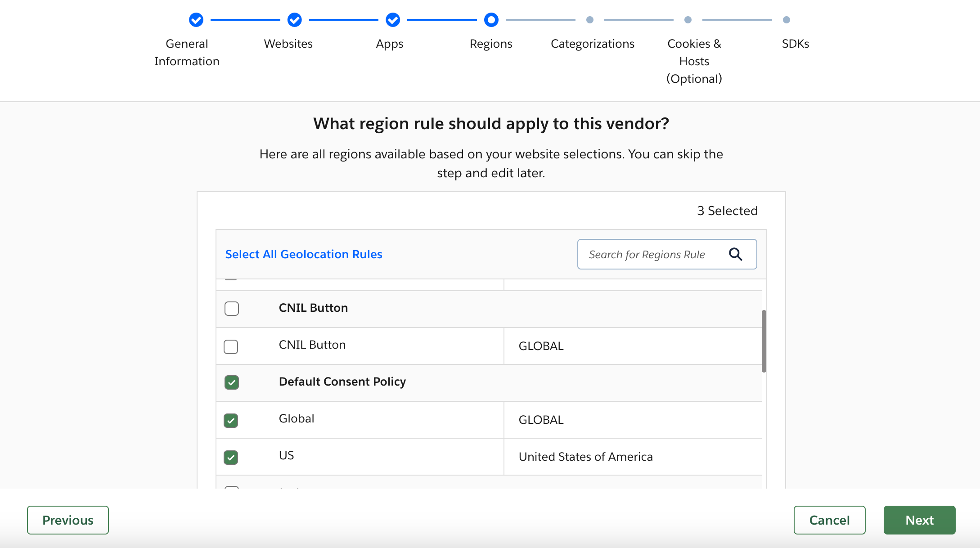Screen dimensions: 980x548
Task: Expand the Default Consent Policy group
Action: coord(342,382)
